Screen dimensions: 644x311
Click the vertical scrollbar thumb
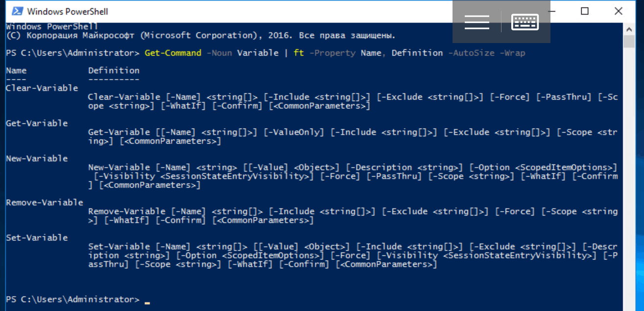click(629, 41)
